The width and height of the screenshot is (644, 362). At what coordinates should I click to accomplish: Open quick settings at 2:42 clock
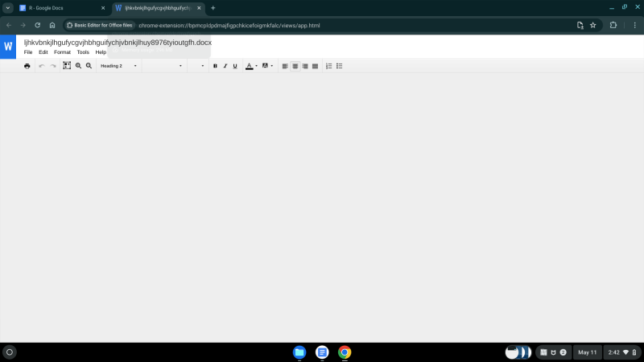[x=622, y=352]
